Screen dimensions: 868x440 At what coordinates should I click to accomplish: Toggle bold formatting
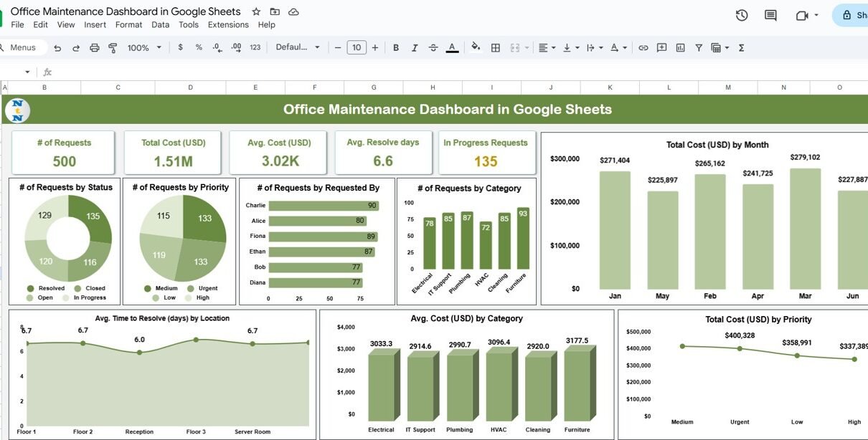[x=395, y=47]
